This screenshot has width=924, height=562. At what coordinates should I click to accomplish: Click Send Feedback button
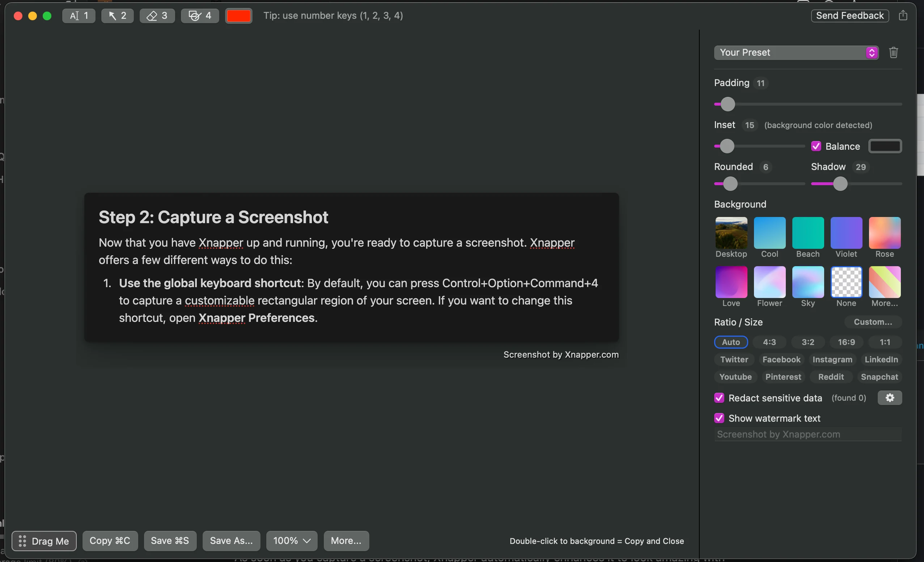tap(850, 16)
